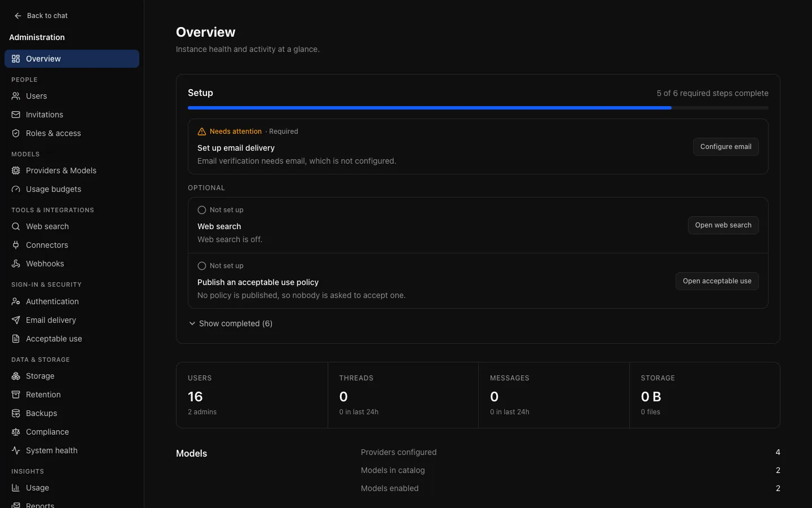
Task: Click the "5 of 6 required steps complete" text
Action: (713, 93)
